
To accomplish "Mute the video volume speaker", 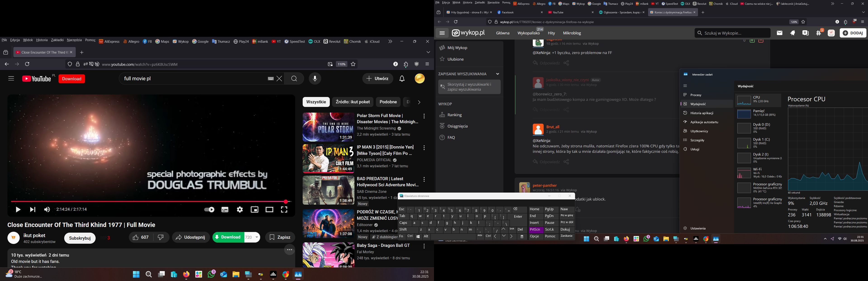I will click(x=47, y=210).
